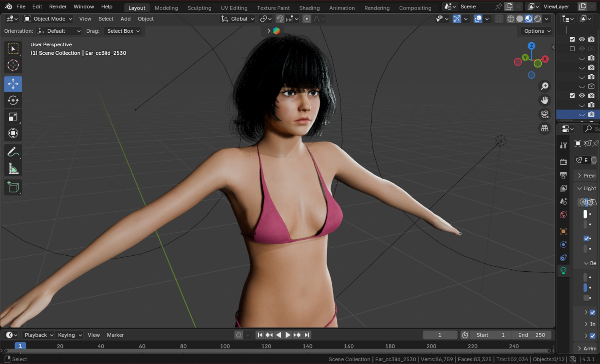Switch to the UV Editing workspace tab

pos(234,8)
